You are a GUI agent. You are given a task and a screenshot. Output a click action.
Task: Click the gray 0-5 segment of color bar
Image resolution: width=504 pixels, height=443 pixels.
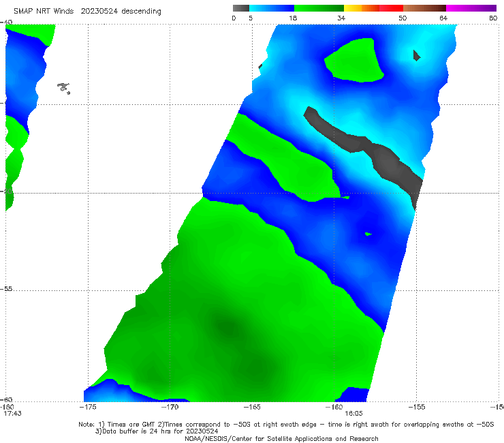point(240,8)
